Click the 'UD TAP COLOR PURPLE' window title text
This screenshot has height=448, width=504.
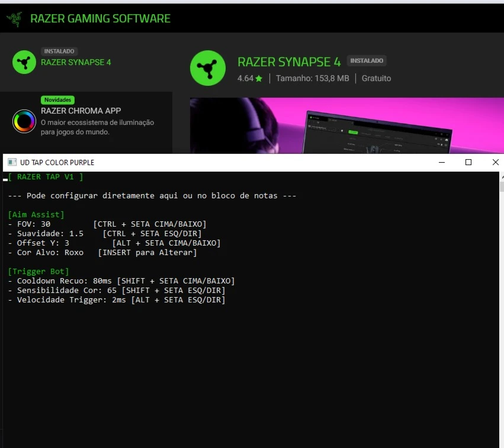click(57, 163)
